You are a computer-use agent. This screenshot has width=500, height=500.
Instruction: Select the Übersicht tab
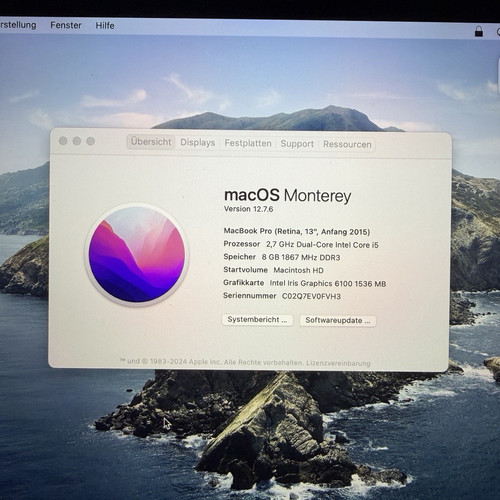[151, 142]
